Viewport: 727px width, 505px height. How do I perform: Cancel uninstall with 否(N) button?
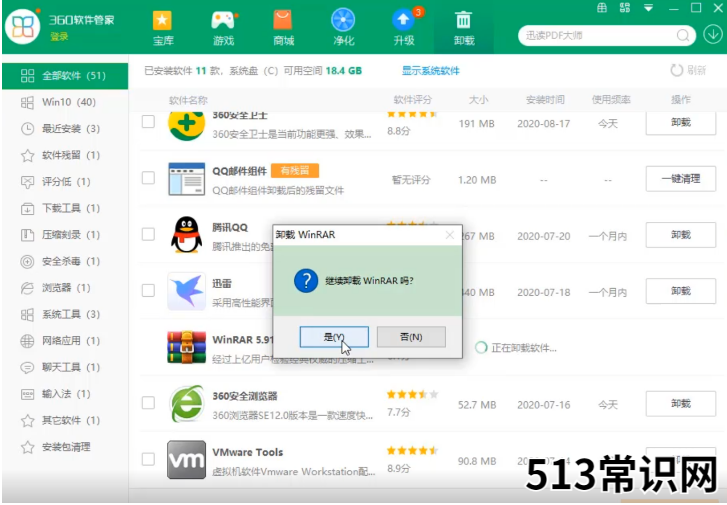411,337
